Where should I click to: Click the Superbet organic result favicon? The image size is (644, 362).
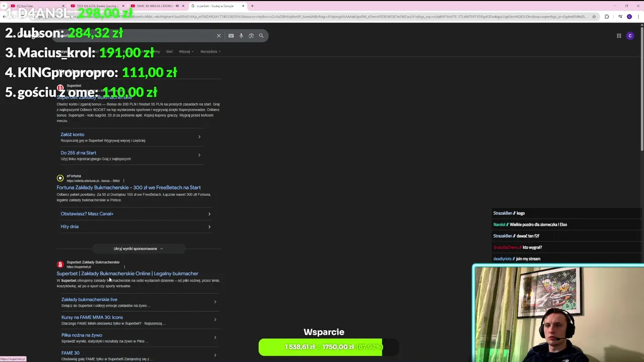pos(60,264)
